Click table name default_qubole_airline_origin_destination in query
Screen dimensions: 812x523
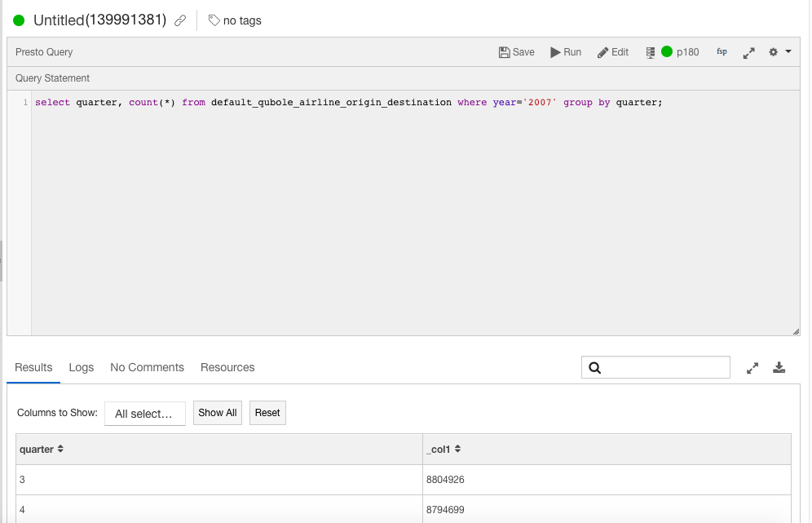coord(332,102)
